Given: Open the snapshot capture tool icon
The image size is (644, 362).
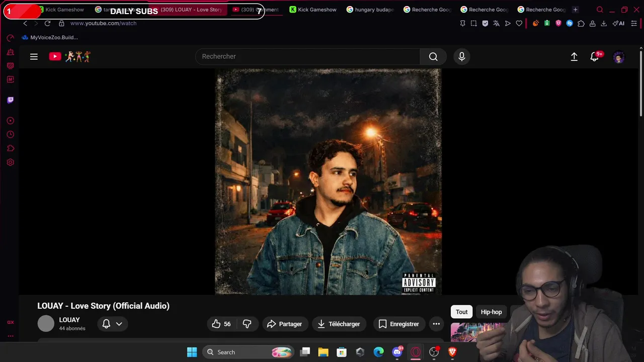Looking at the screenshot, I should tap(473, 23).
